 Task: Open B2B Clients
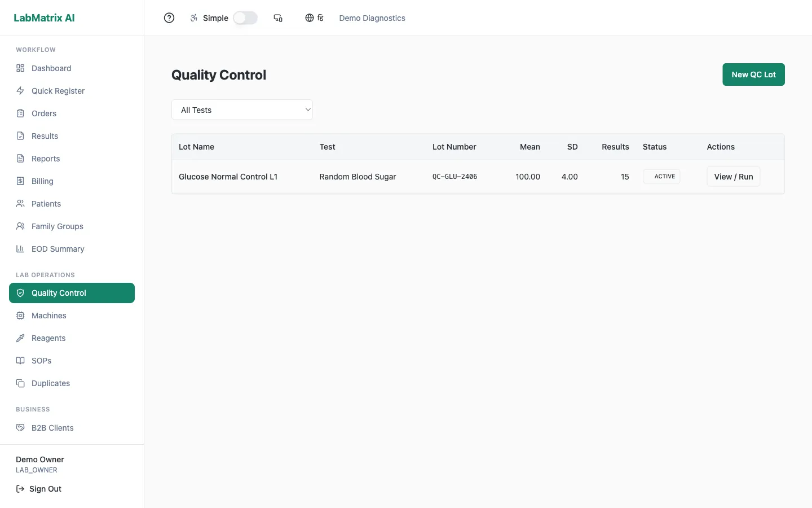point(72,428)
